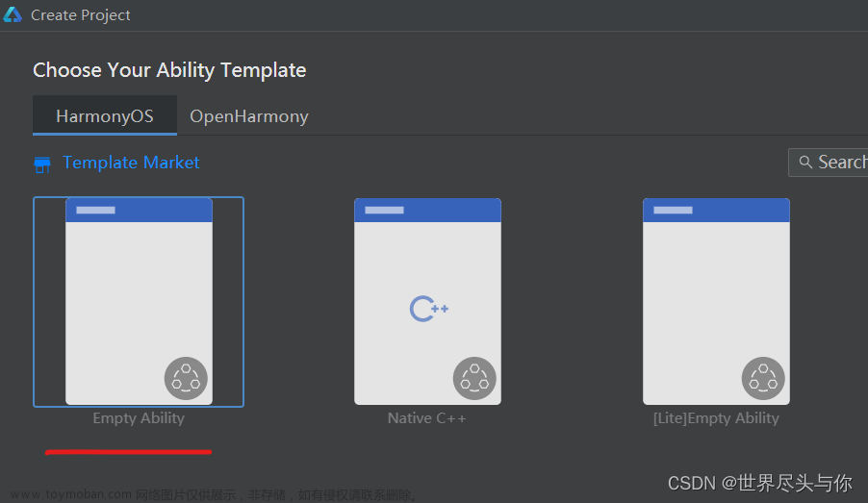Click [Lite]Empty Ability circular badge icon

pyautogui.click(x=763, y=379)
